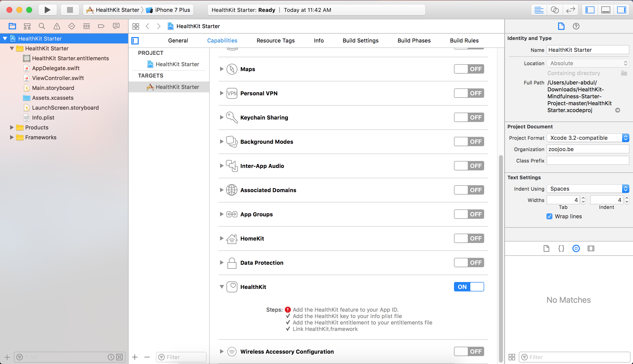Turn off the HealthKit capability switch
Viewport: 633px width, 364px height.
469,287
